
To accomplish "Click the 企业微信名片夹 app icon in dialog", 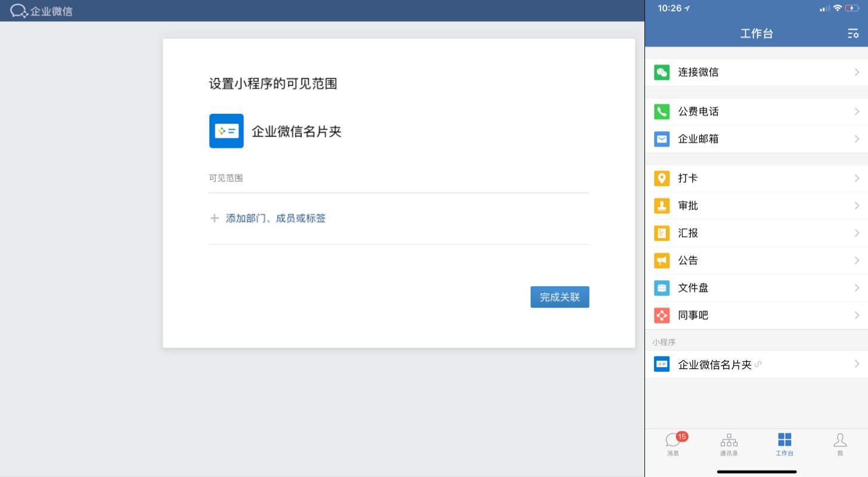I will tap(227, 131).
